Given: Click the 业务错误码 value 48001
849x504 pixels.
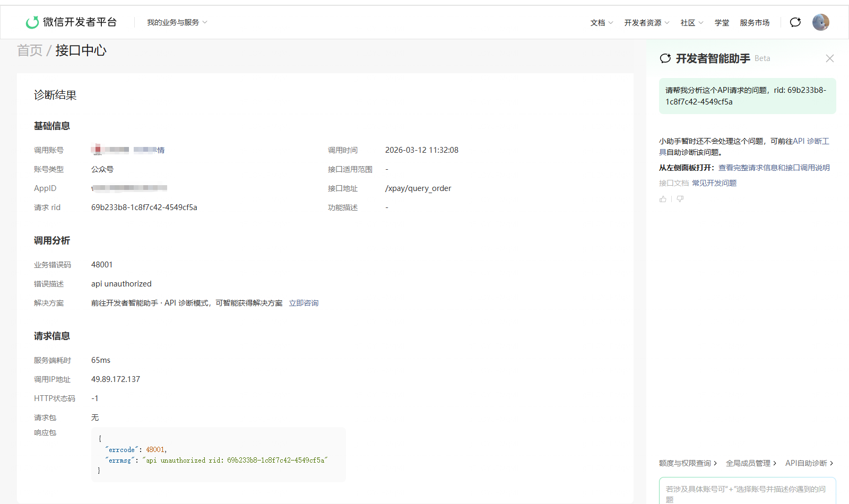Looking at the screenshot, I should coord(102,265).
